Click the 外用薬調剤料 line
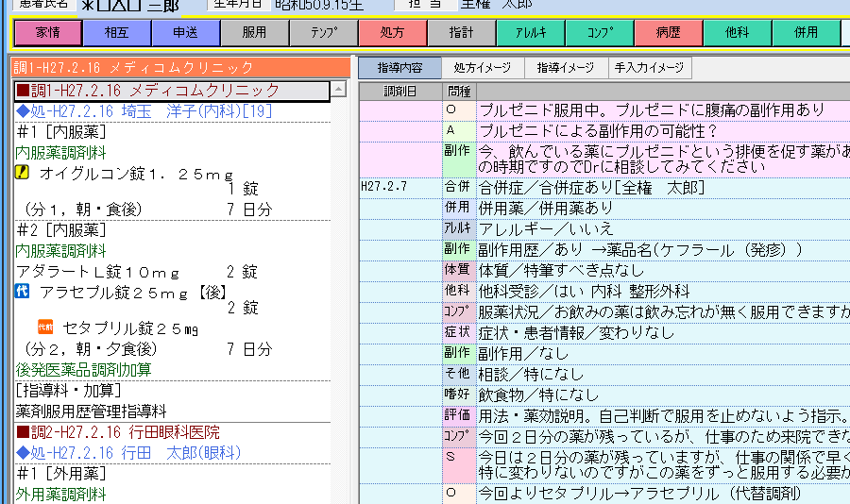This screenshot has height=504, width=850. 60,495
